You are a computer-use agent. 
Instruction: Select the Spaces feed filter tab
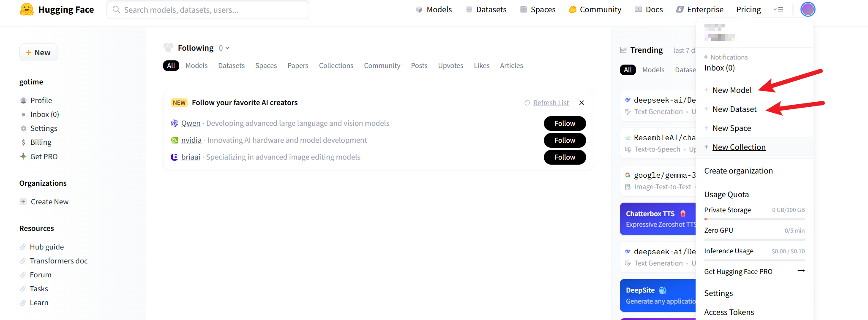coord(266,65)
